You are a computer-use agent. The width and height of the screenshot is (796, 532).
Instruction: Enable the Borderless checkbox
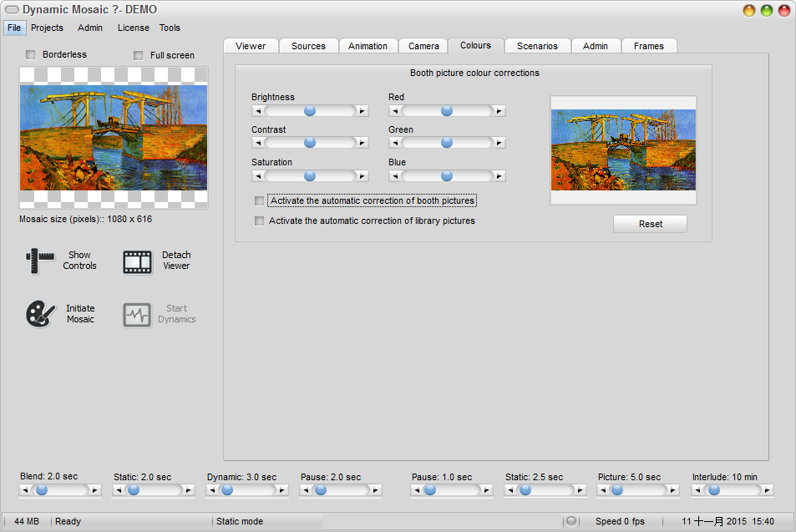[x=31, y=55]
